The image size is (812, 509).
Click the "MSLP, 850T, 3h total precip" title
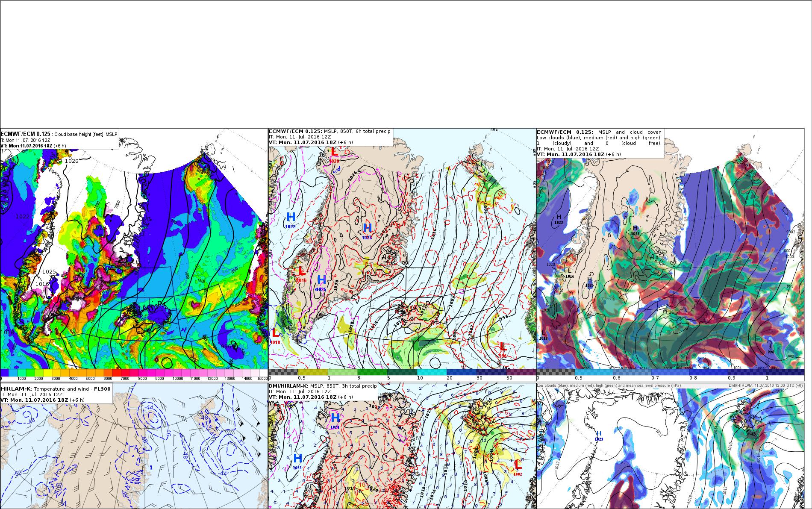pos(344,386)
